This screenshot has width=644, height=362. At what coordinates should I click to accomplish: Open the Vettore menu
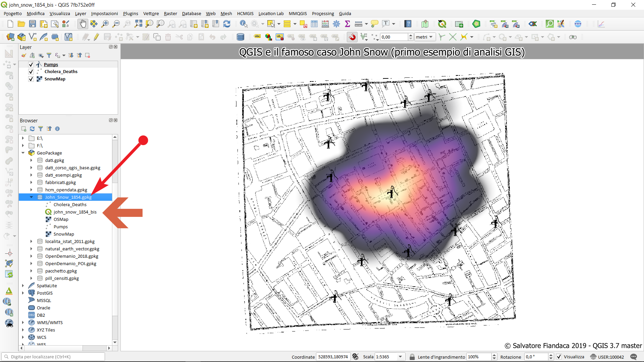click(x=151, y=13)
